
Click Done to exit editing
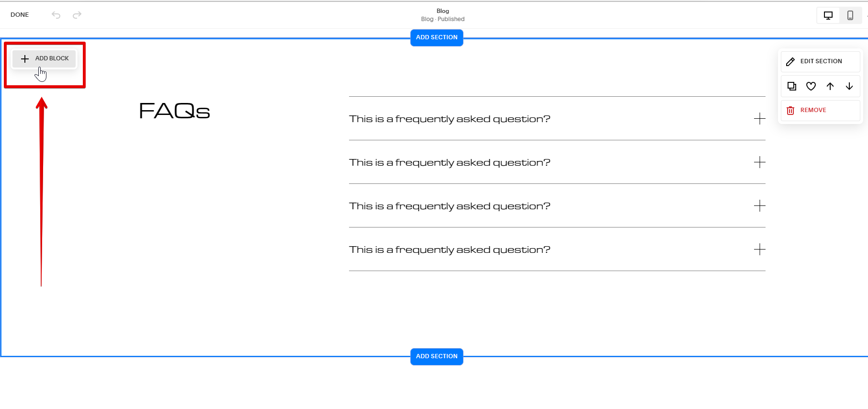point(20,15)
